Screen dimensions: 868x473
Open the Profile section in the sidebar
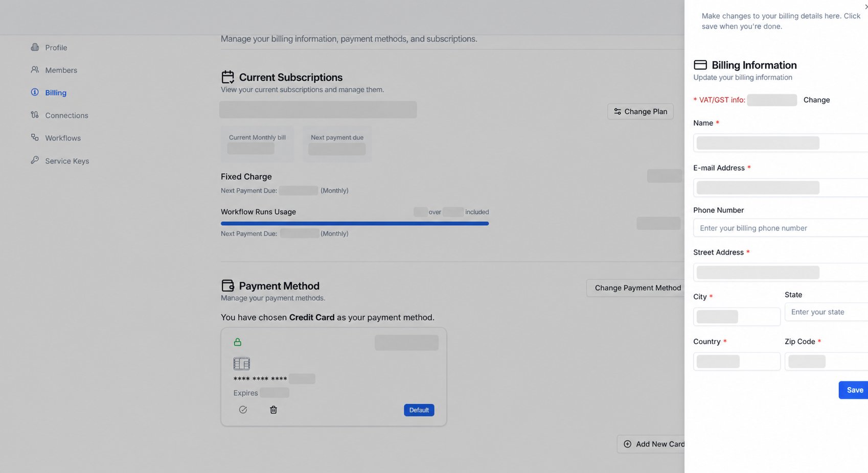point(49,48)
